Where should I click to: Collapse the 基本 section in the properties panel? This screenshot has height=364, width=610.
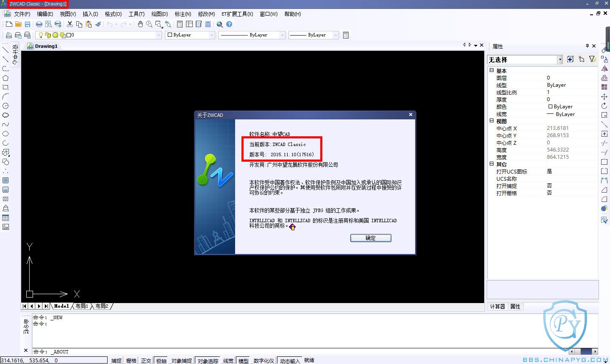coord(492,70)
